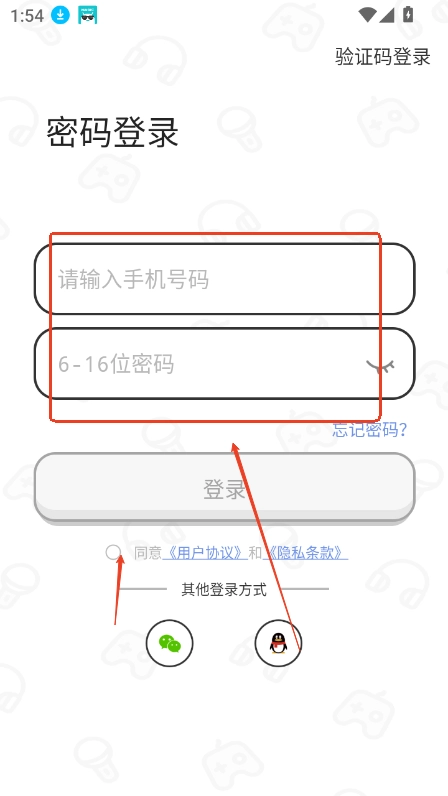Show password using the closed-eye icon

coord(380,366)
